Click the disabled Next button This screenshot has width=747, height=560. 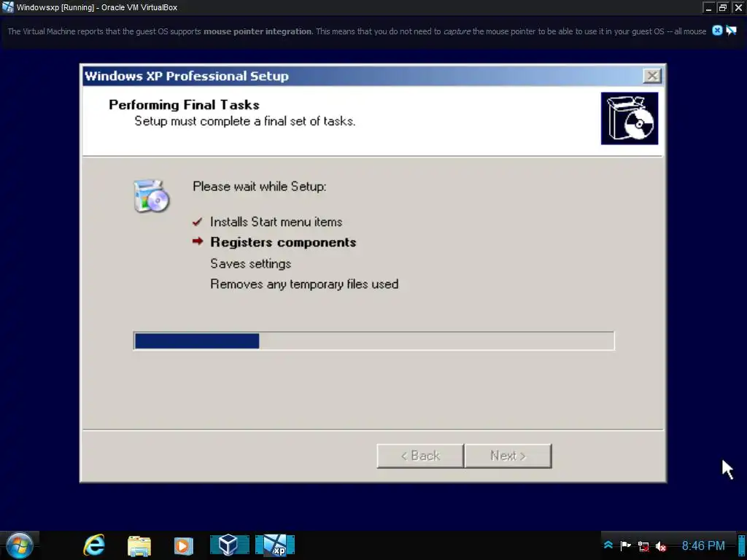(x=508, y=456)
